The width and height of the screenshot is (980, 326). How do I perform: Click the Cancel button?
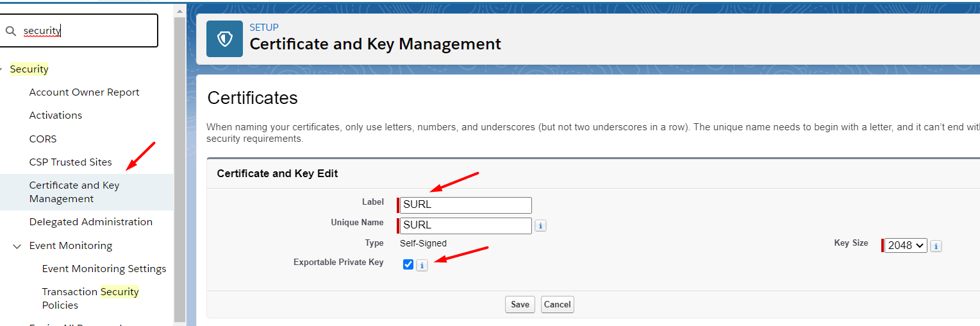tap(557, 304)
